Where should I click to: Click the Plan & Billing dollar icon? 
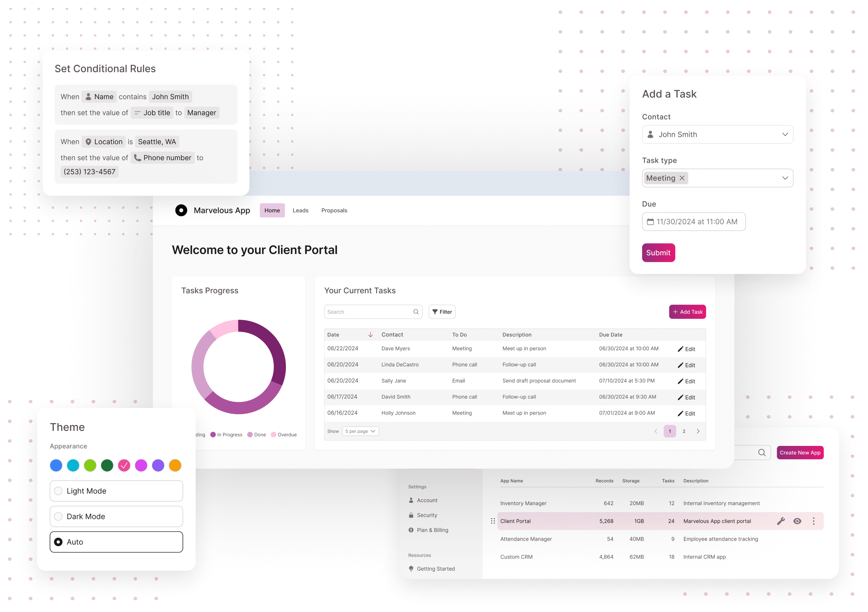(411, 530)
